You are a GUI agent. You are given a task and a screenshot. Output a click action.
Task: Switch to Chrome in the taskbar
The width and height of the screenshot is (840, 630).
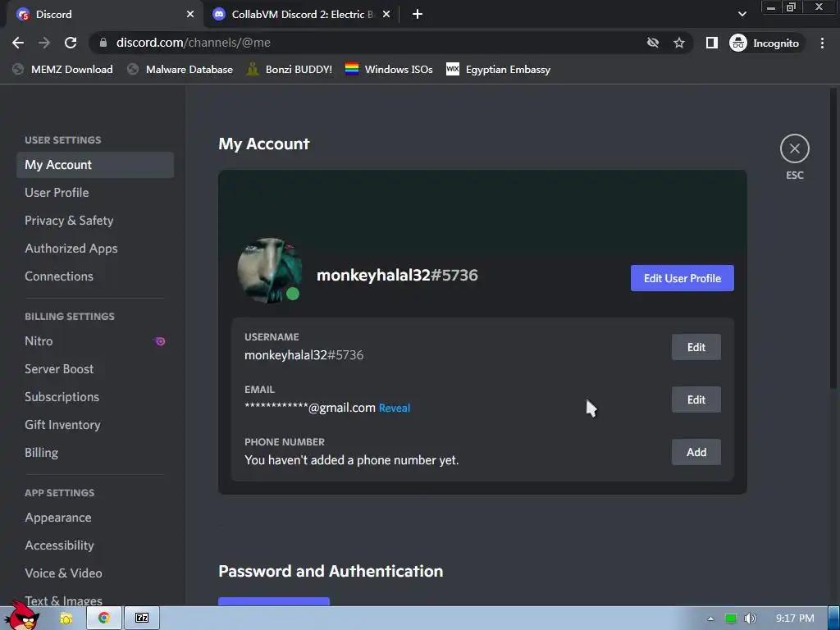tap(104, 619)
